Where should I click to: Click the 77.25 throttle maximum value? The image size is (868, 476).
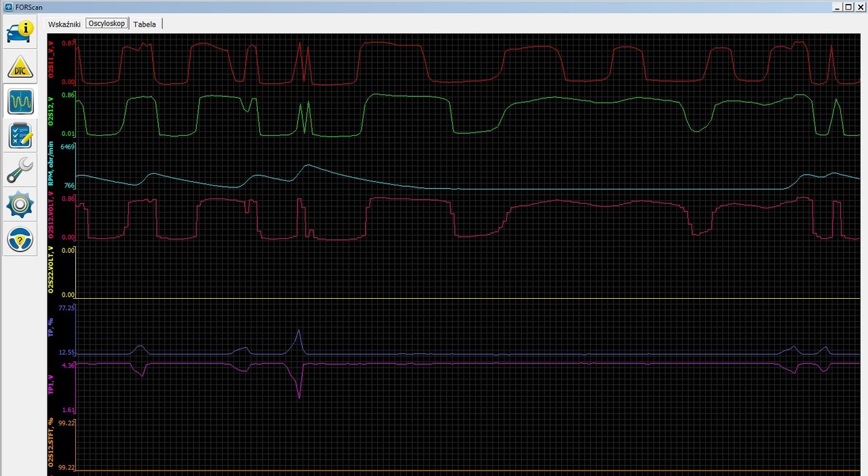tap(67, 308)
